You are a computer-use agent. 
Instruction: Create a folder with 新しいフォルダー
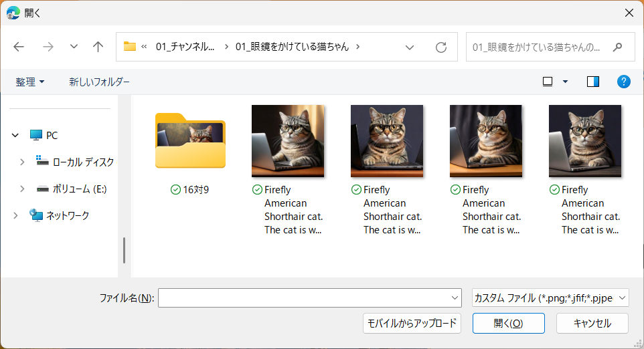pyautogui.click(x=99, y=82)
